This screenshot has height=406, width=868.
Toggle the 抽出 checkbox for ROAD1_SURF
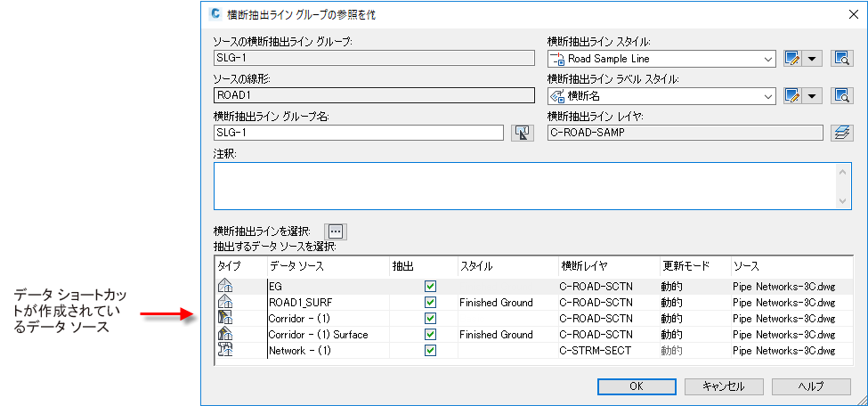(430, 303)
